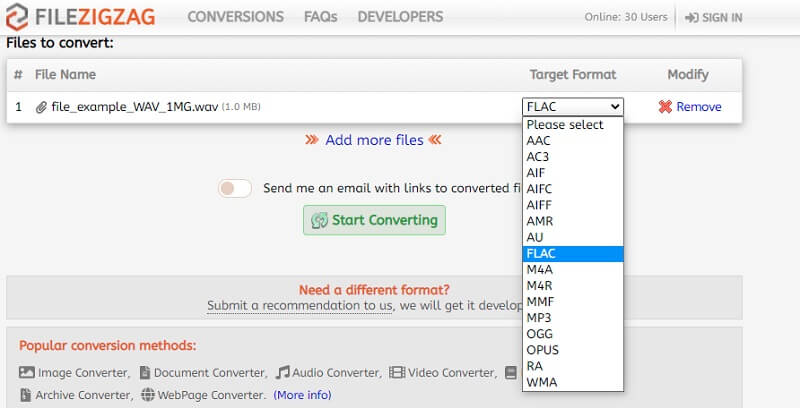Viewport: 800px width, 408px height.
Task: Click the FileZigZag logo icon
Action: 19,16
